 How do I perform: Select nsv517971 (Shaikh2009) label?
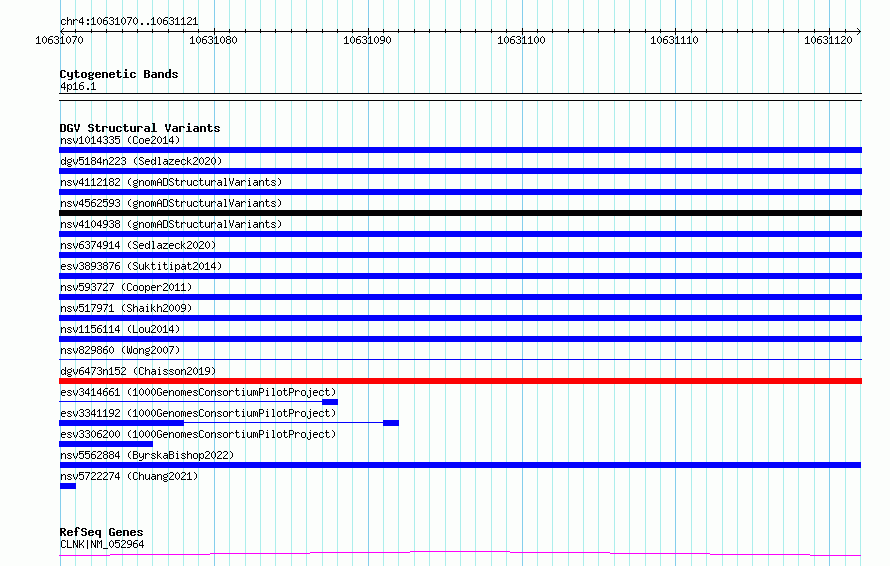coord(126,308)
